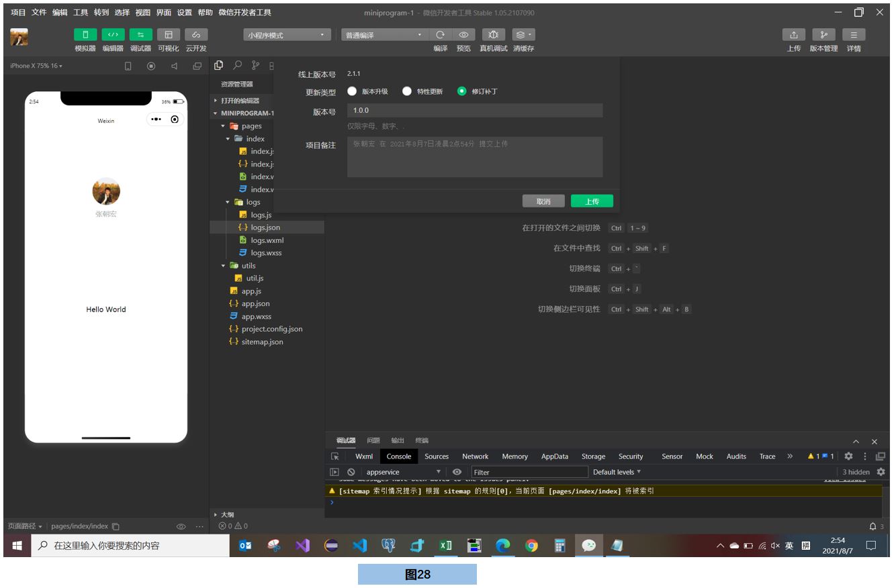Open the 详情 project details panel
This screenshot has width=894, height=588.
854,34
